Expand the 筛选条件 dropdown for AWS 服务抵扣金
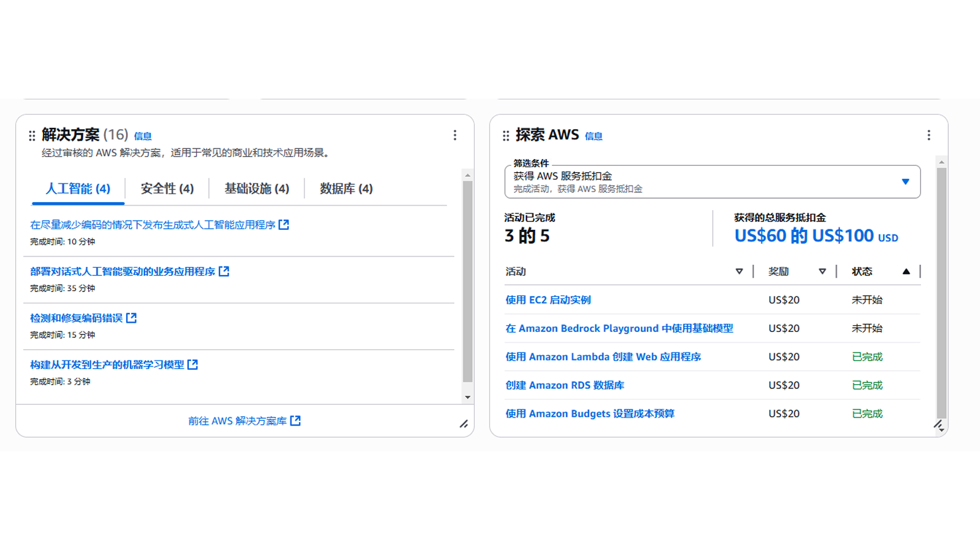The image size is (980, 550). 905,182
